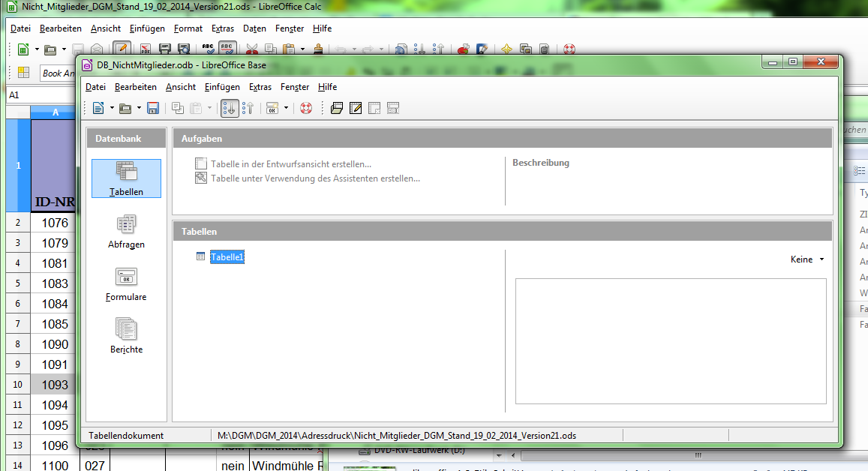Click the empty preview box under Keine
This screenshot has height=471, width=868.
click(x=671, y=341)
